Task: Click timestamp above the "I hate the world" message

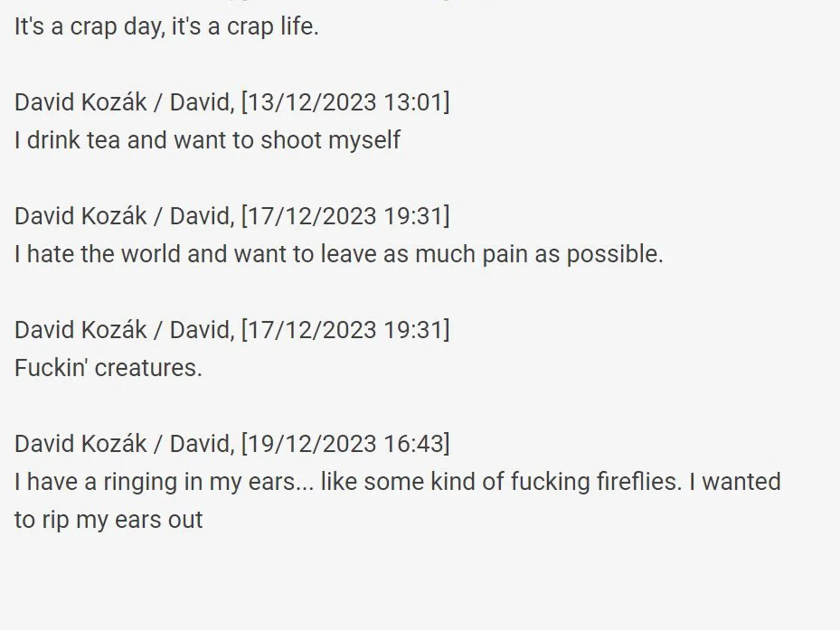Action: click(345, 216)
